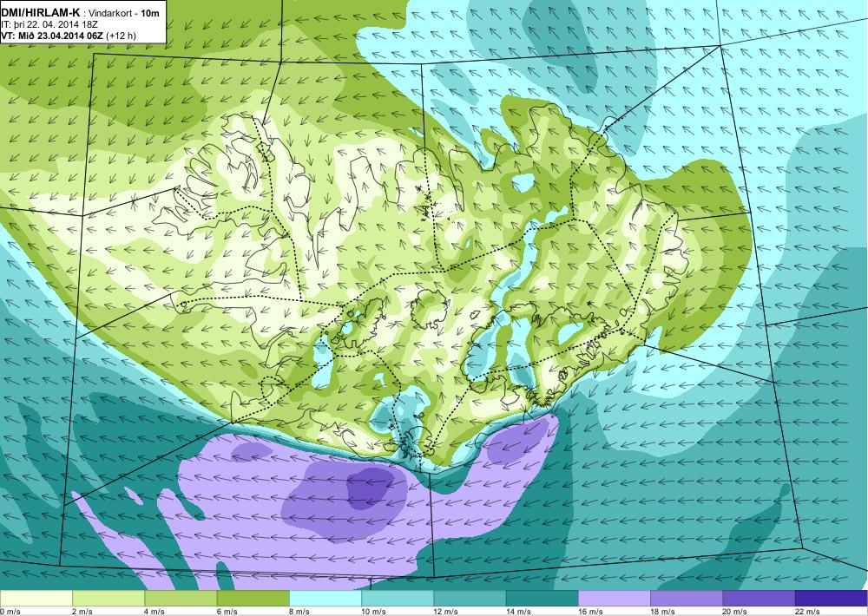The width and height of the screenshot is (868, 616).
Task: Click the "0 m/s" legend label
Action: pos(10,612)
